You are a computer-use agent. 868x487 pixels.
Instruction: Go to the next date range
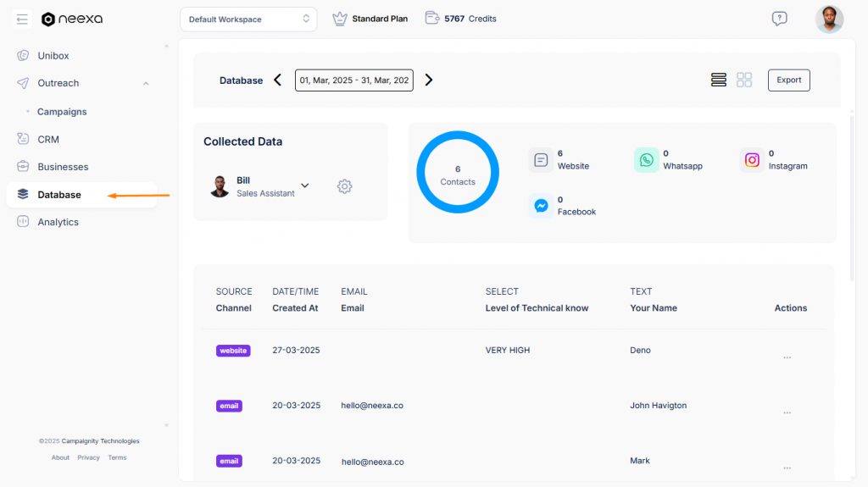[x=429, y=80]
